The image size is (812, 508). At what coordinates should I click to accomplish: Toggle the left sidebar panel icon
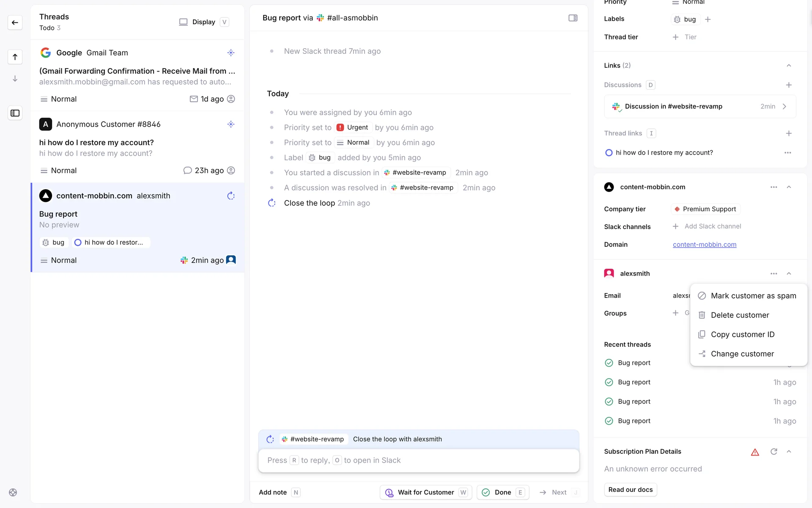pyautogui.click(x=15, y=113)
